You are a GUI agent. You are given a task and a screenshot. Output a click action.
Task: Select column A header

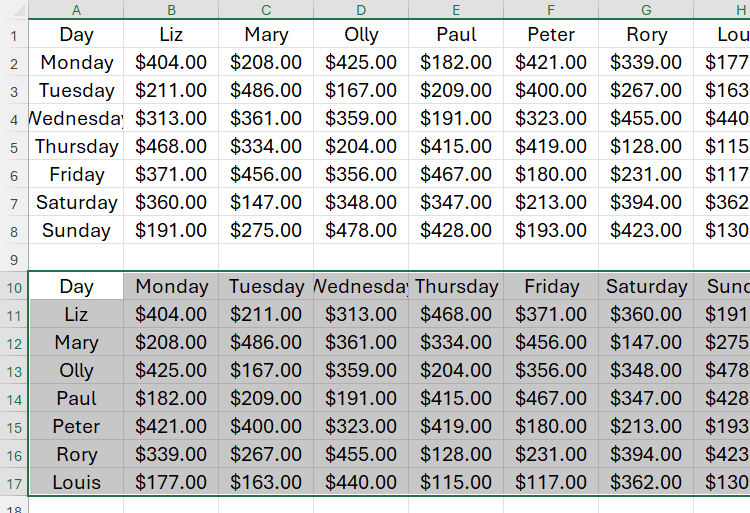[x=76, y=9]
